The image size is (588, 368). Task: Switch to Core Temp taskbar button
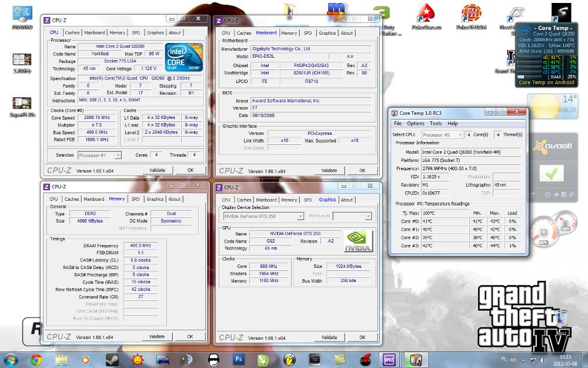tap(415, 359)
